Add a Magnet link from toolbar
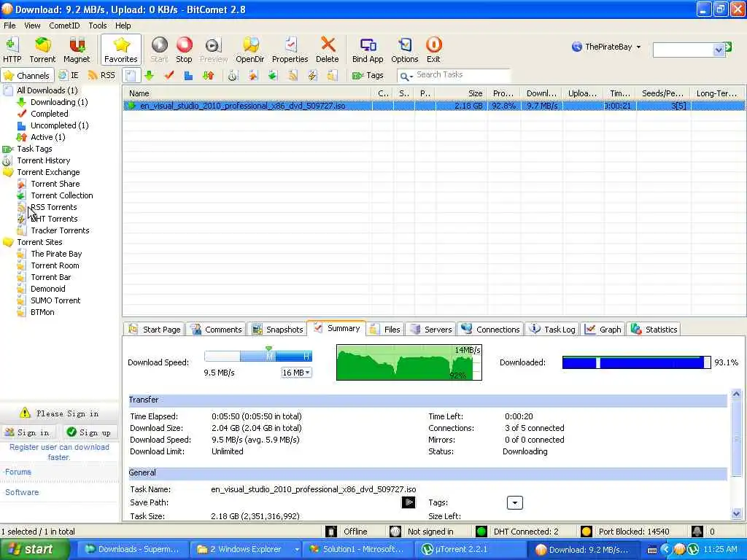747x560 pixels. click(76, 50)
